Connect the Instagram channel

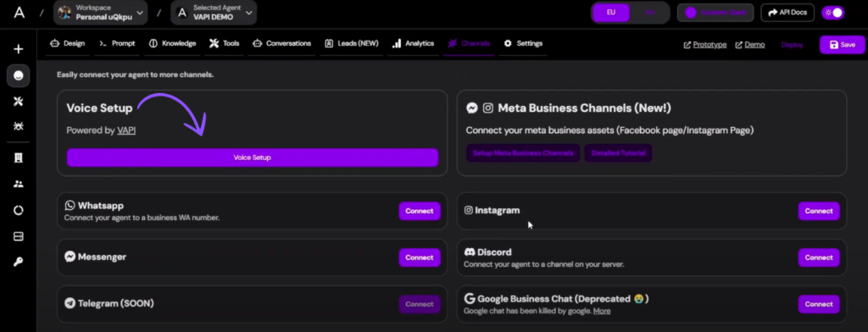point(819,211)
